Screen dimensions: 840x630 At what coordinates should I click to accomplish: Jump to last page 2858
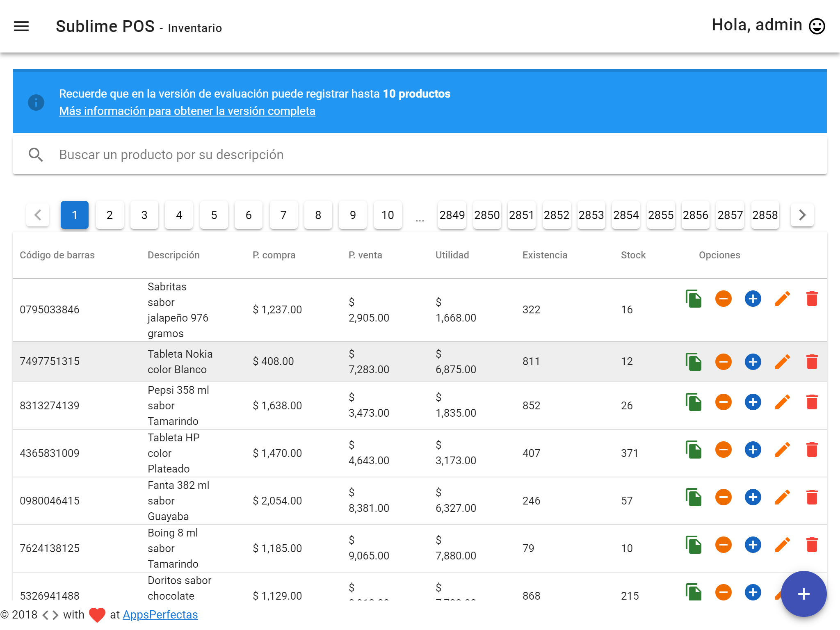click(x=765, y=215)
